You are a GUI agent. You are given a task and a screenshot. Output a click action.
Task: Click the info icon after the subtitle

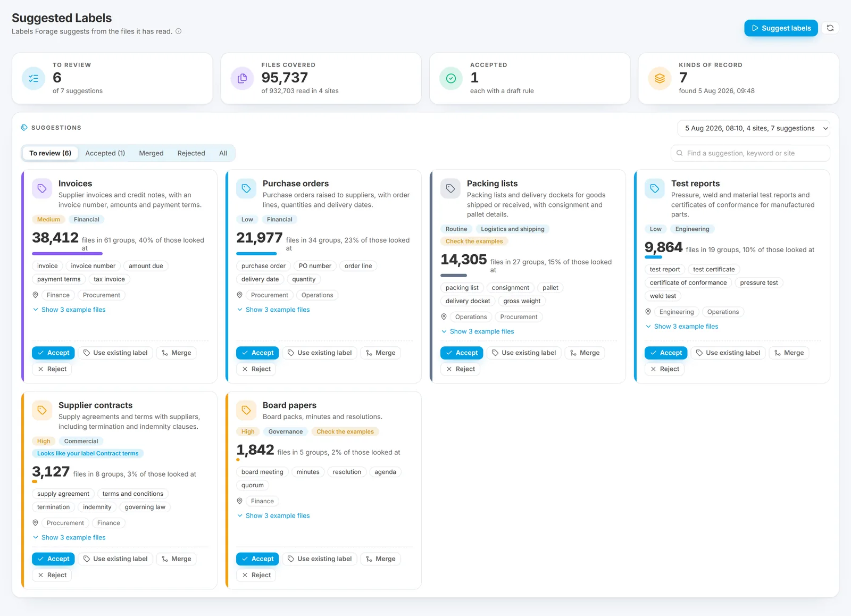coord(179,31)
